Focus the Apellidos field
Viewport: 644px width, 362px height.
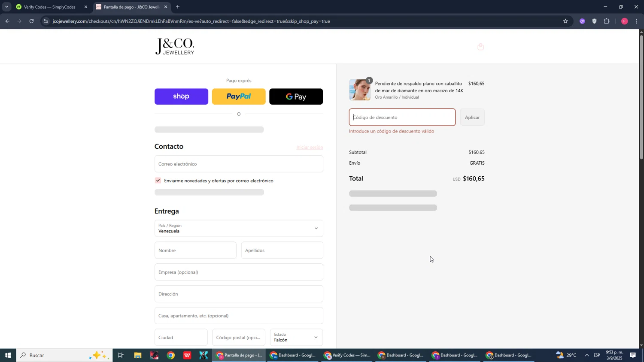tap(282, 250)
